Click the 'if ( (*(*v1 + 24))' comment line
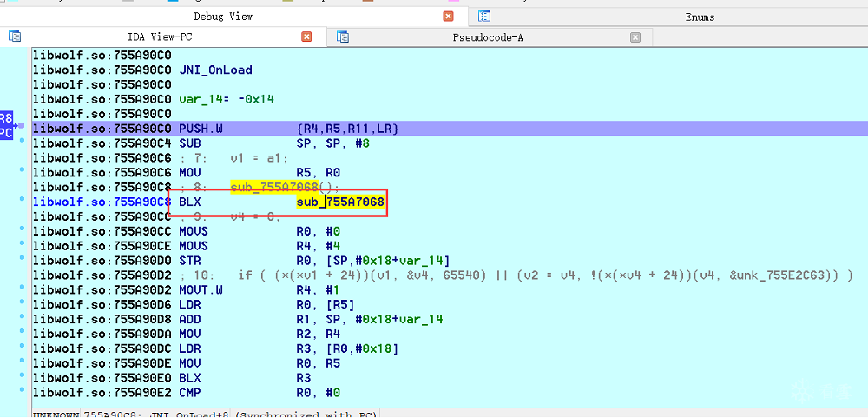Screen dimensions: 868x418 [515, 275]
